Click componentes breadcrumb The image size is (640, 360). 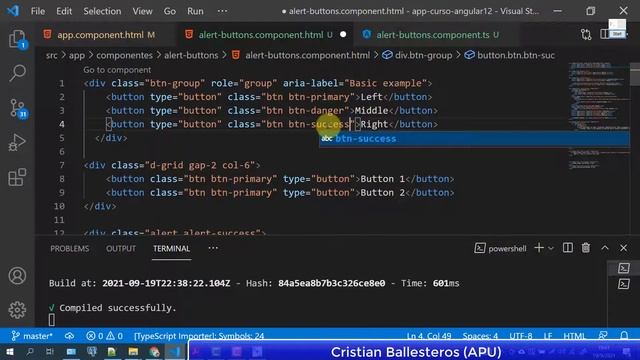[x=124, y=55]
